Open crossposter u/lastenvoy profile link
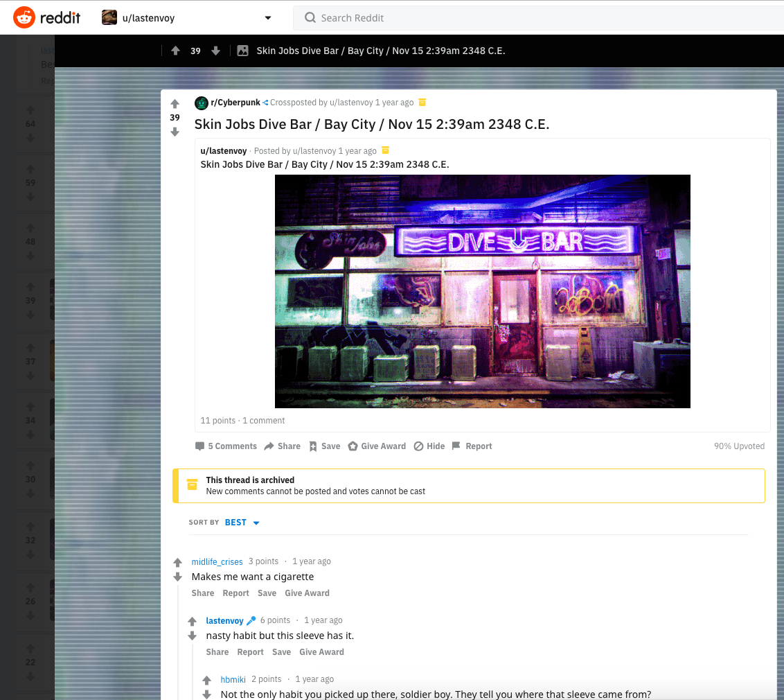 [x=351, y=103]
